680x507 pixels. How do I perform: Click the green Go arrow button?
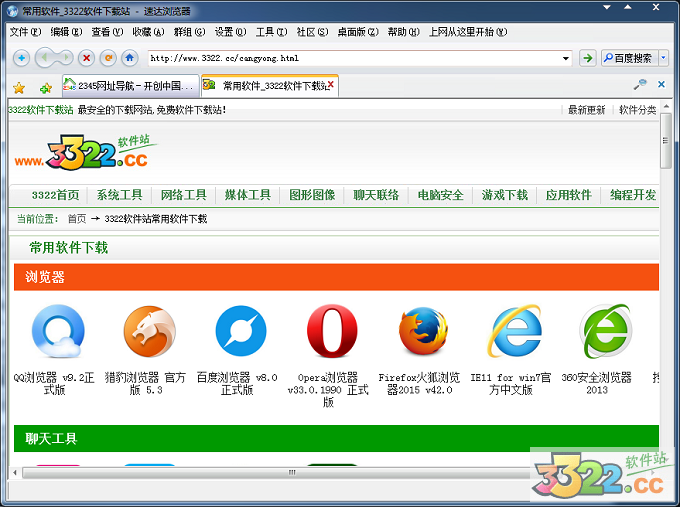(x=588, y=58)
